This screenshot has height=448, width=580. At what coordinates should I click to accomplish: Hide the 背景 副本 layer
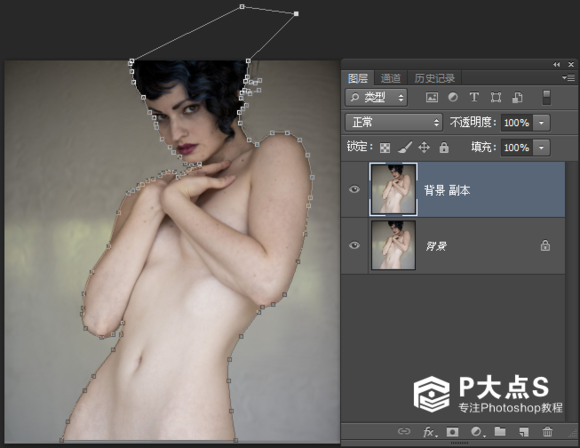point(354,189)
